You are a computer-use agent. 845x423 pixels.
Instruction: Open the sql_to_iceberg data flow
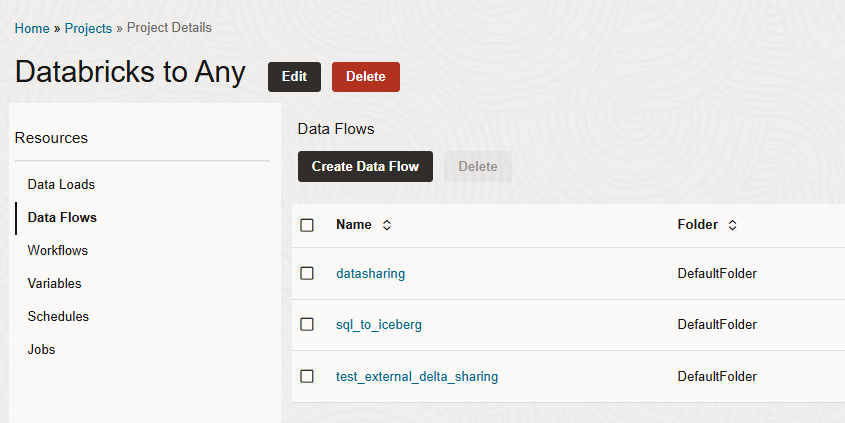pyautogui.click(x=385, y=325)
